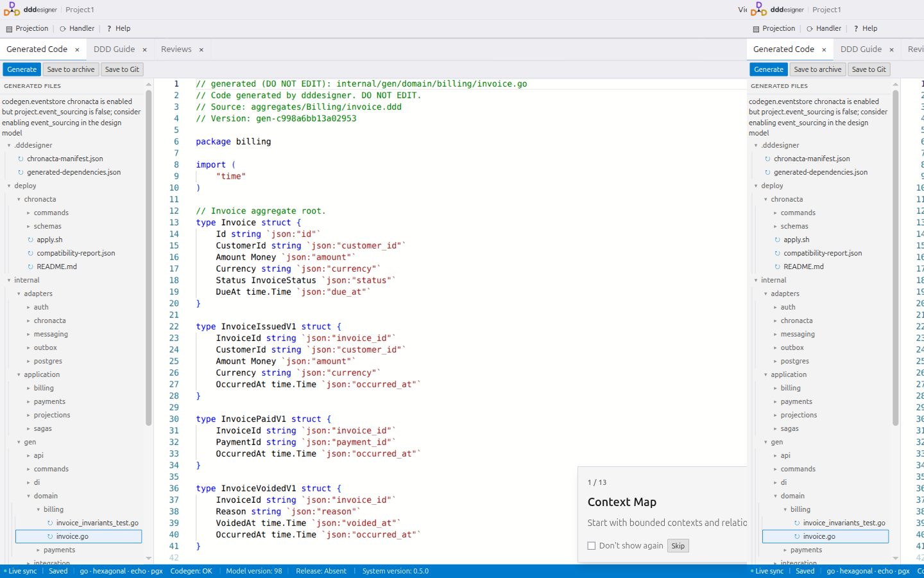Expand the projections folder in the left window
The height and width of the screenshot is (578, 924).
click(28, 416)
